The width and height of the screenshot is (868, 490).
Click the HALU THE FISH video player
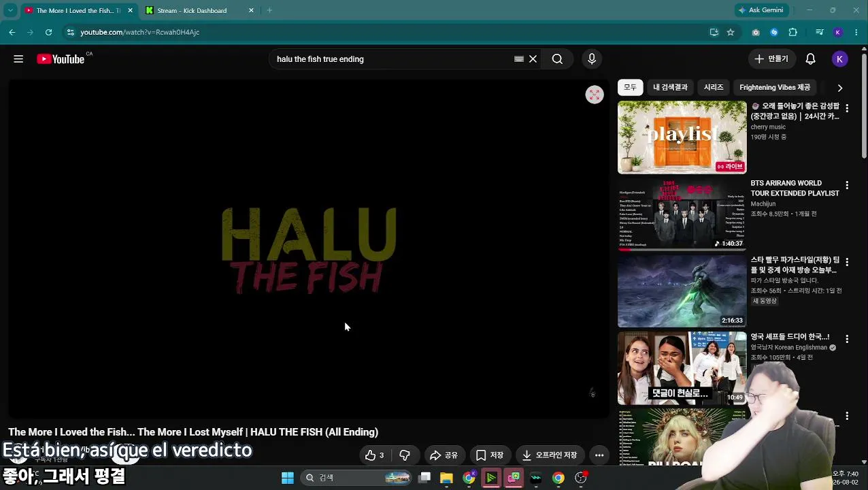click(x=309, y=249)
